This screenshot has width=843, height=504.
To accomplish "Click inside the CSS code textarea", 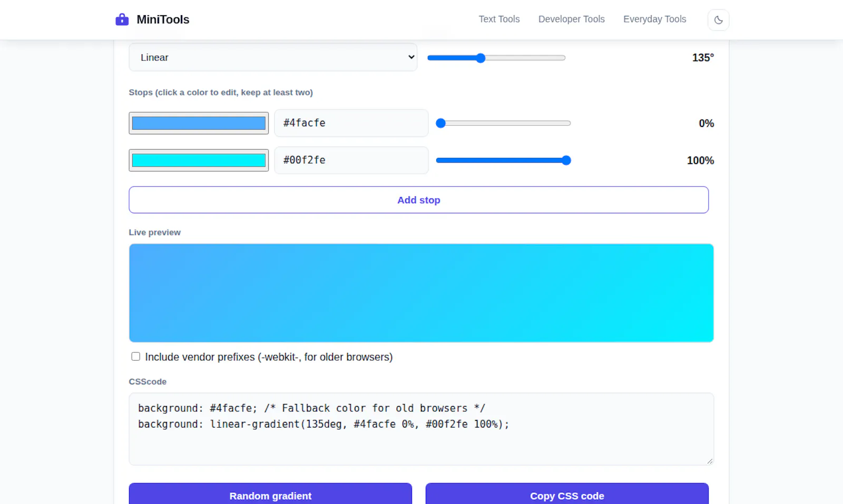I will point(421,429).
